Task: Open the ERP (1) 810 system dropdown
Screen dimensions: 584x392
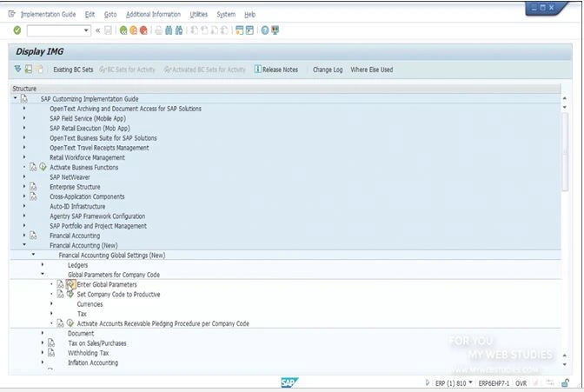Action: coord(471,382)
